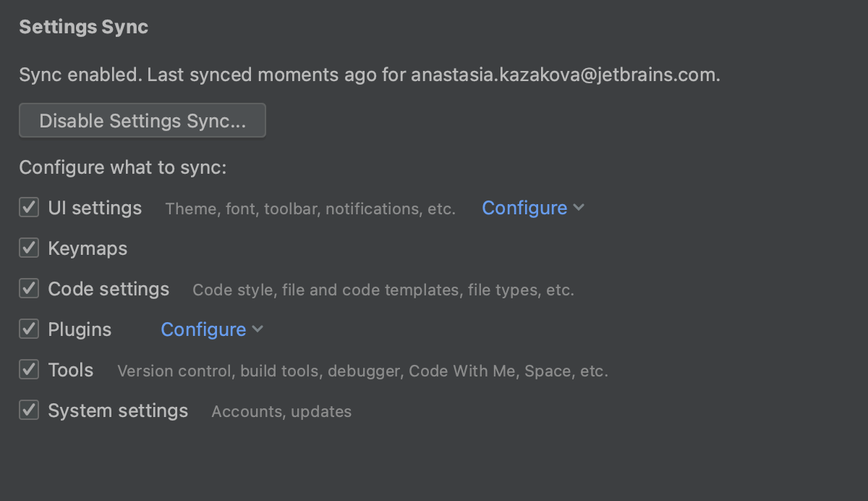This screenshot has height=501, width=868.
Task: Open Configure link beside Plugins
Action: [203, 329]
